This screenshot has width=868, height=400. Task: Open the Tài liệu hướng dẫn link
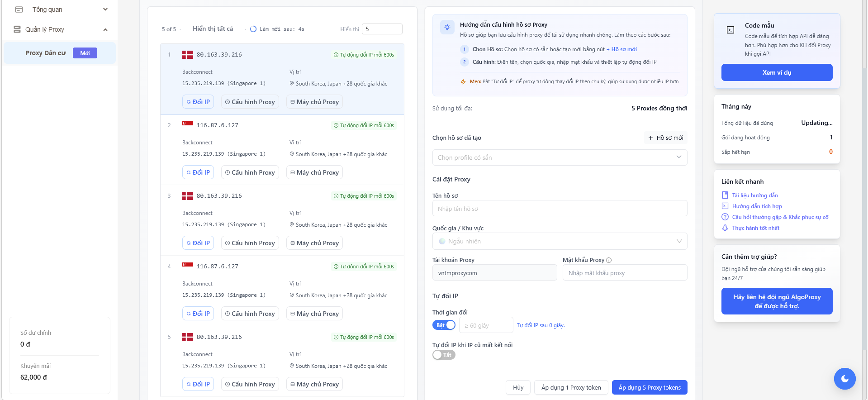tap(754, 195)
